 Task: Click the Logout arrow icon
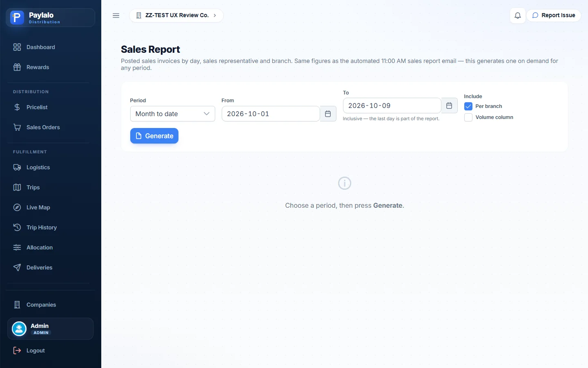tap(17, 350)
